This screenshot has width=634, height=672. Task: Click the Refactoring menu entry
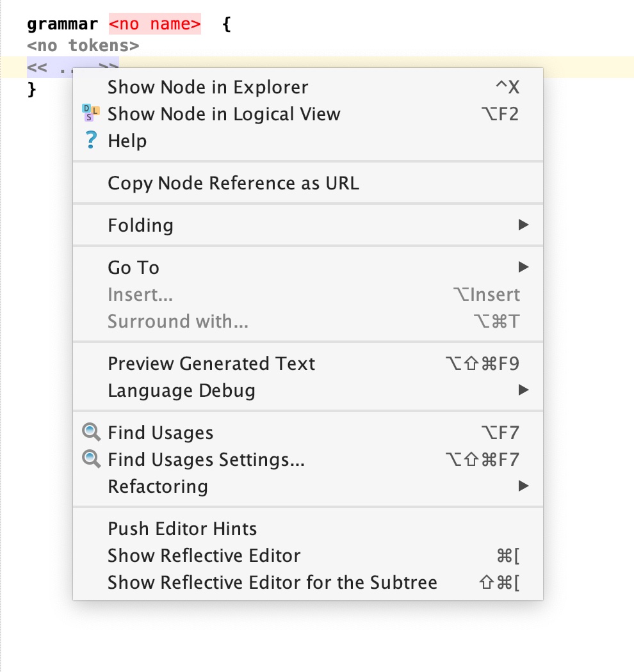(x=158, y=486)
